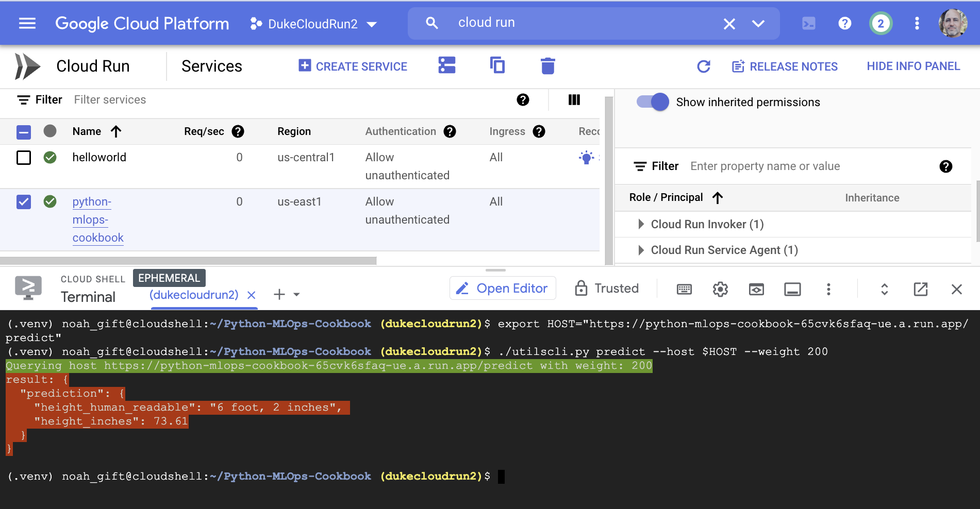Check the helloworld service checkbox

coord(24,157)
